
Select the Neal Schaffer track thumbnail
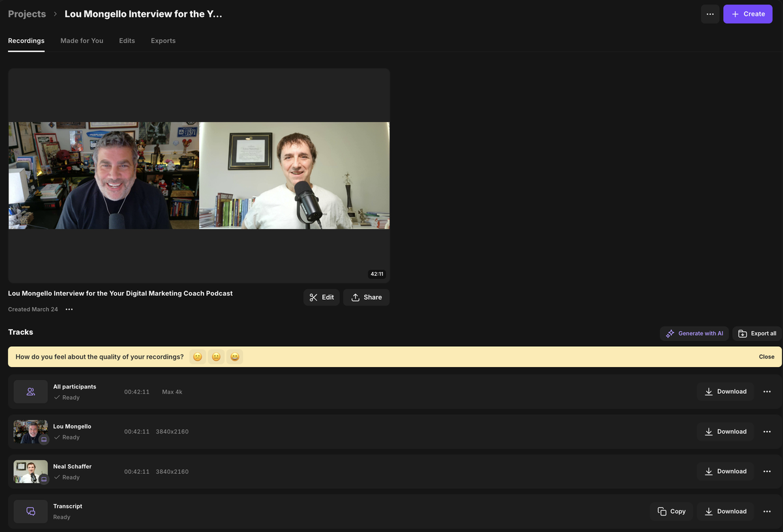pos(31,471)
